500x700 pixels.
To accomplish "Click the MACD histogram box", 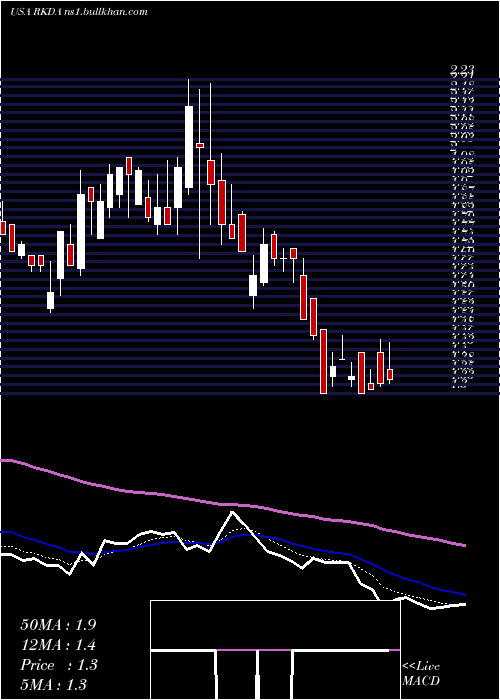I will point(275,650).
